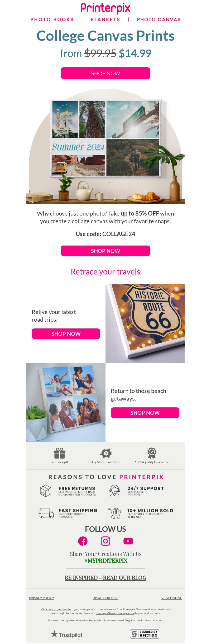Click Shop Now below the $14.99 price
Image resolution: width=211 pixels, height=644 pixels.
105,73
